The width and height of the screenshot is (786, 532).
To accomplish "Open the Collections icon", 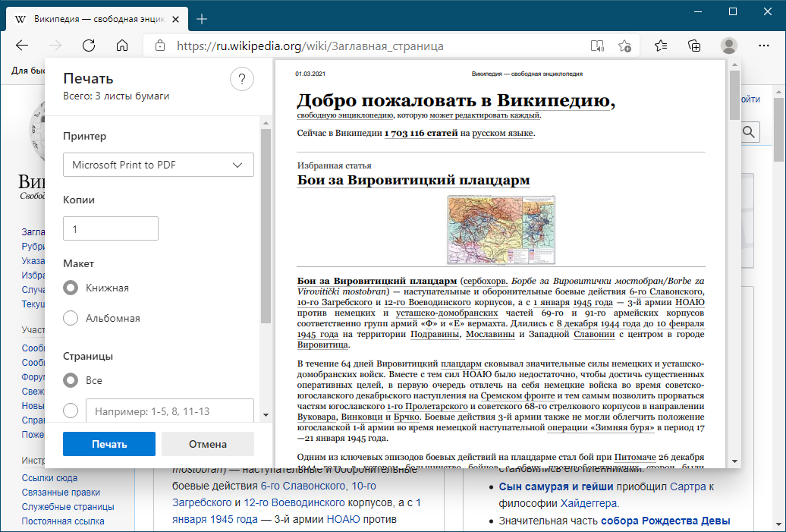I will [694, 46].
